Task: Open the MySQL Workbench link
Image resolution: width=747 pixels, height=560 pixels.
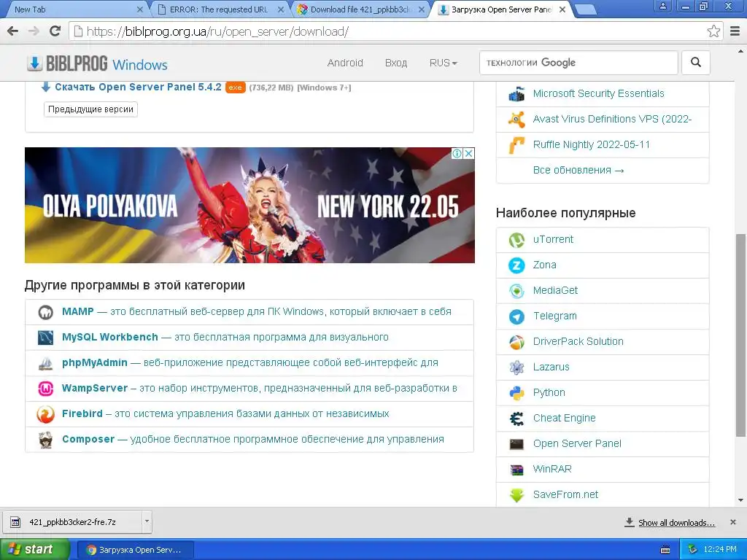Action: coord(110,337)
